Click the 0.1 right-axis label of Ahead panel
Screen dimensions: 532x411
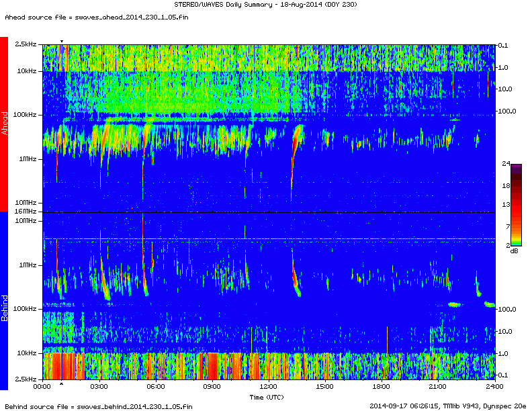[503, 46]
